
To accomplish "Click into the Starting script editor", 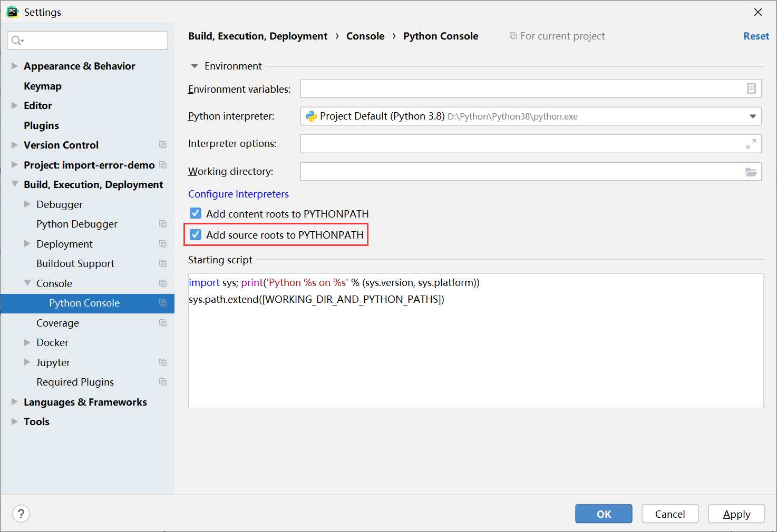I will [476, 341].
